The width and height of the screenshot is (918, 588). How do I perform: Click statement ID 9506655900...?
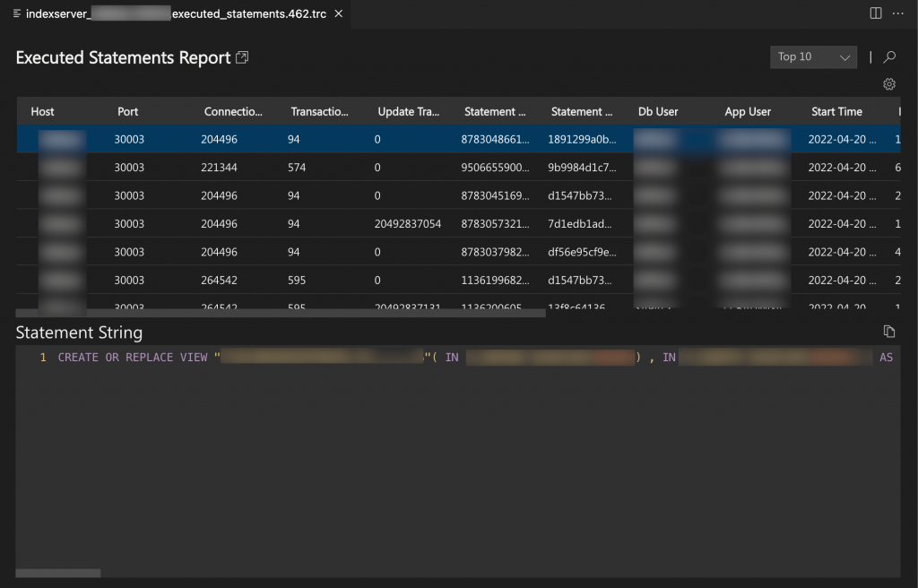(x=495, y=167)
